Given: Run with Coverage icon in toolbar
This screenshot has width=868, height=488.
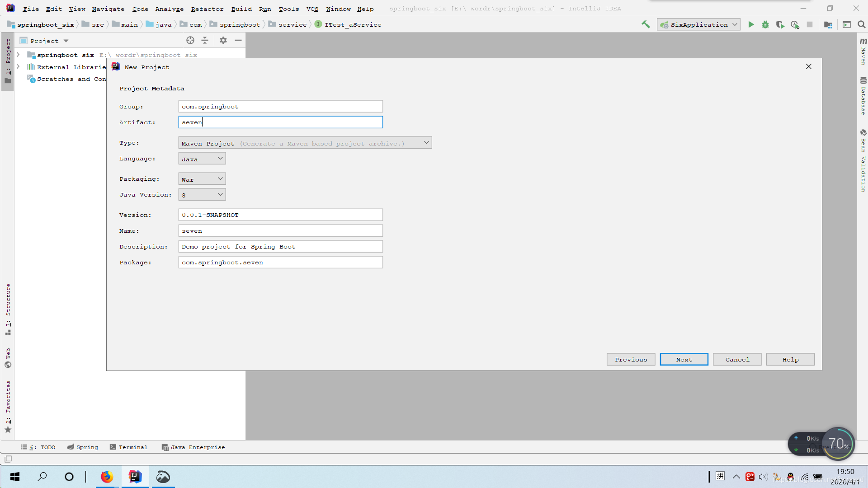Looking at the screenshot, I should pos(780,24).
